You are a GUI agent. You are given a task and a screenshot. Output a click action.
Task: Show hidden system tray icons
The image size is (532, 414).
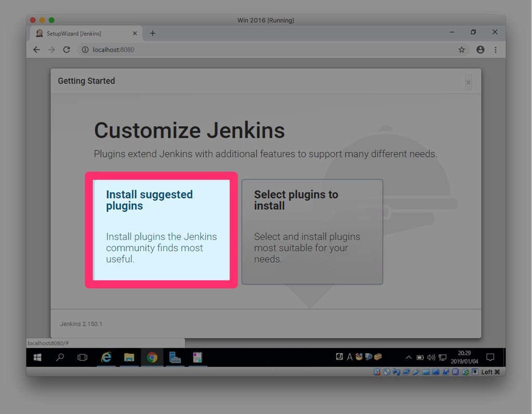(409, 357)
